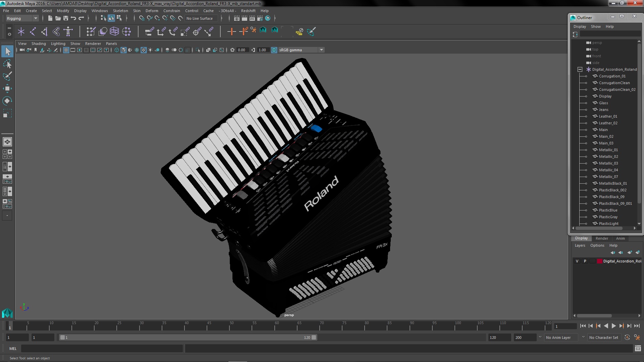Open the Render Settings icon
The height and width of the screenshot is (362, 644).
point(260,18)
